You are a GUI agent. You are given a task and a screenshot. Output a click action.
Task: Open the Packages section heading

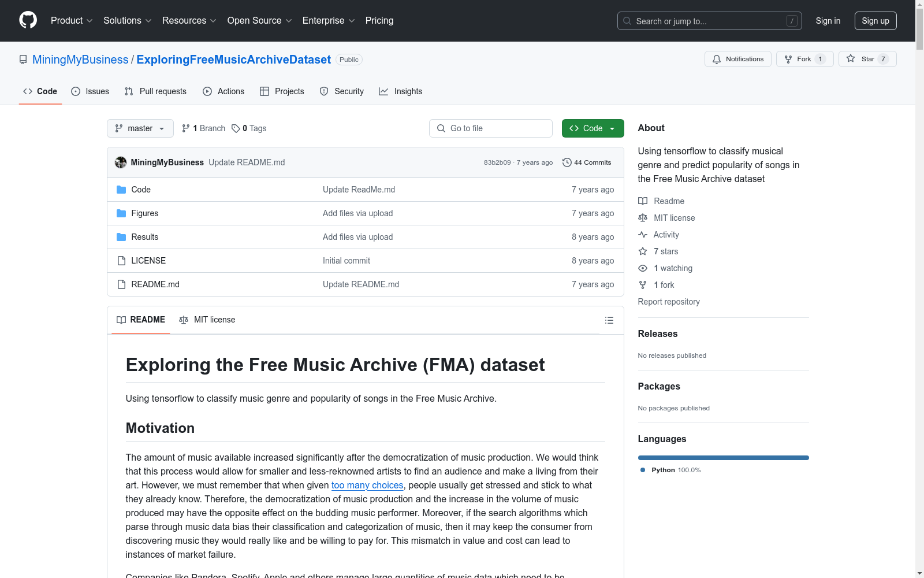pos(659,386)
